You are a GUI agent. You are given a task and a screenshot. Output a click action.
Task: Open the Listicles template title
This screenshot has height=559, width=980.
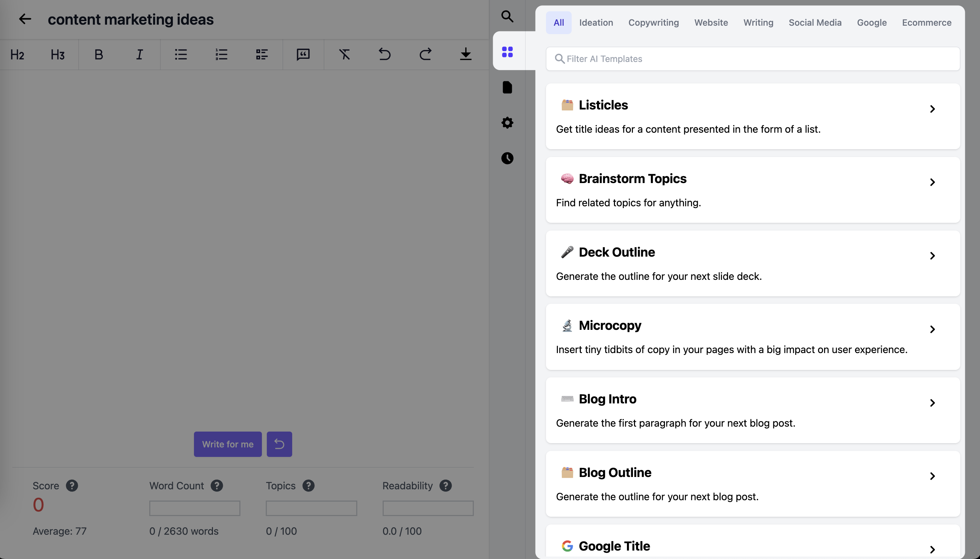603,105
